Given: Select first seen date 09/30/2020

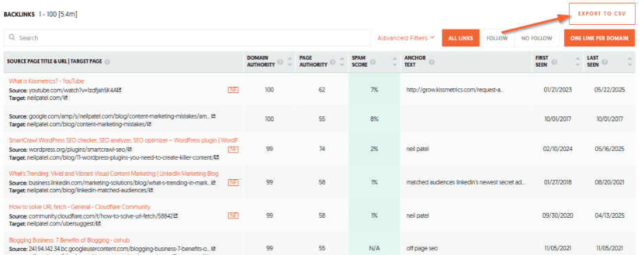Looking at the screenshot, I should tap(557, 215).
